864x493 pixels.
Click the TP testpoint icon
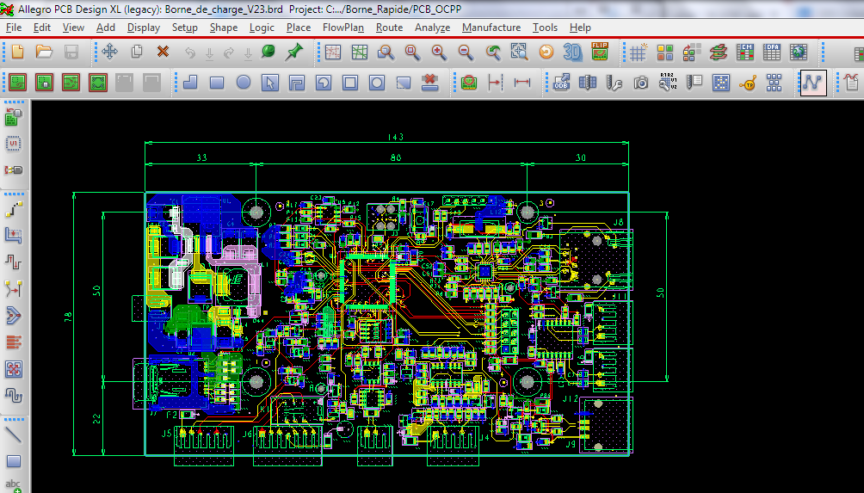[x=748, y=83]
